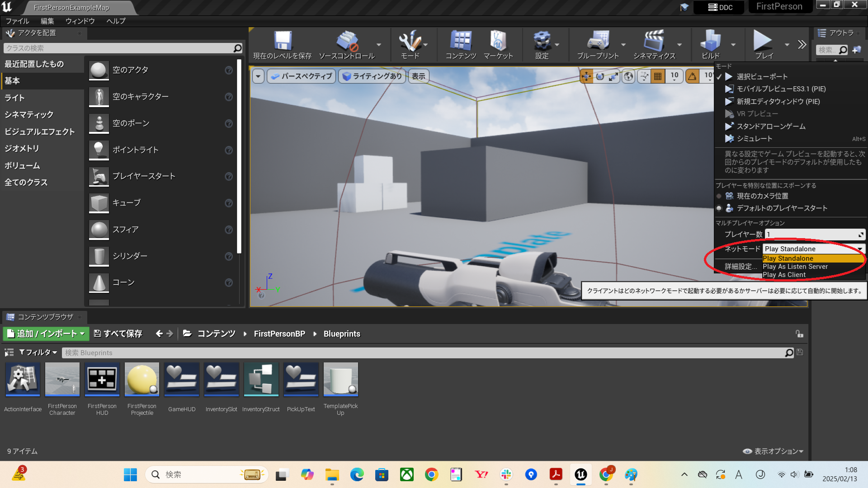Viewport: 868px width, 488px height.
Task: Open Filters dropdown in content browser
Action: [38, 352]
